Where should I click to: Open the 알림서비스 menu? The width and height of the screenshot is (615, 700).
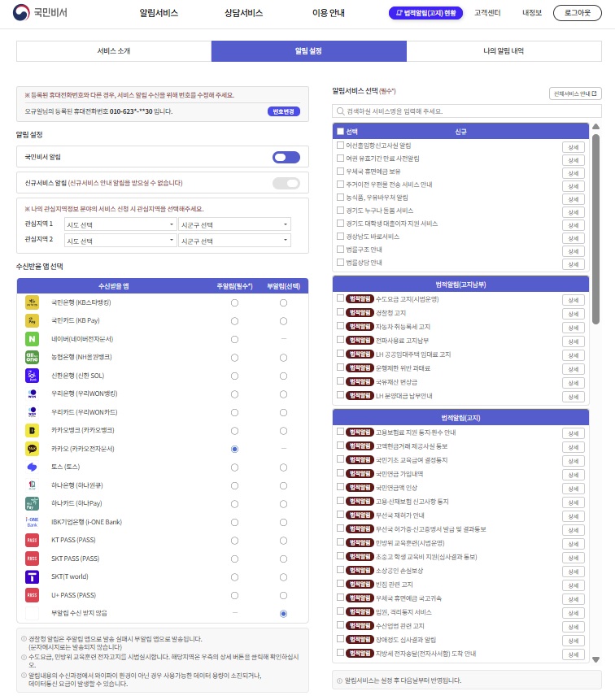tap(159, 13)
